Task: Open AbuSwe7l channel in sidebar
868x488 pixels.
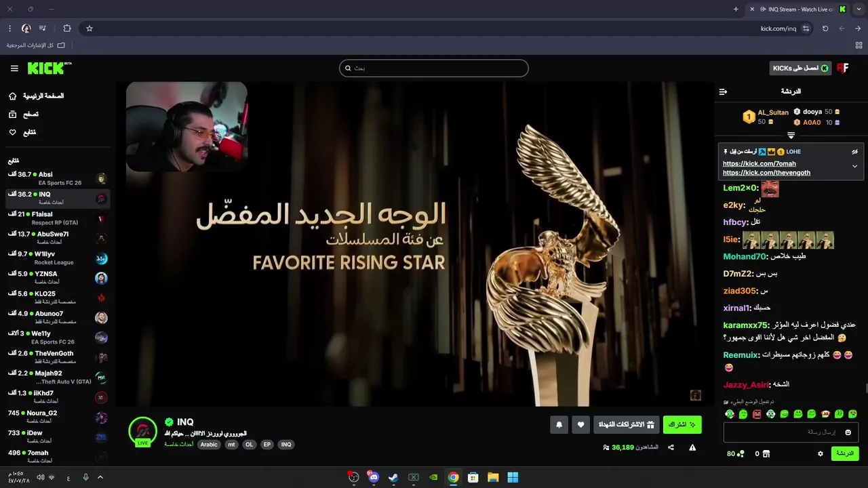Action: [x=58, y=238]
